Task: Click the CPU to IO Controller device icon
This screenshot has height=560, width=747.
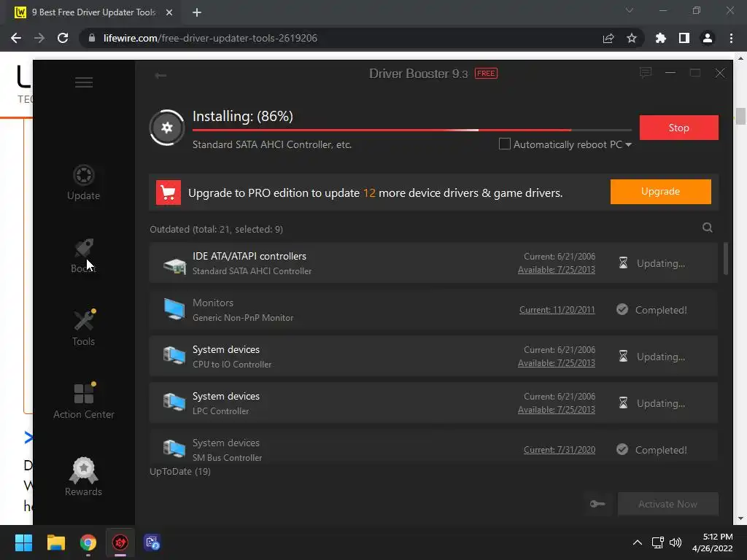Action: click(174, 356)
